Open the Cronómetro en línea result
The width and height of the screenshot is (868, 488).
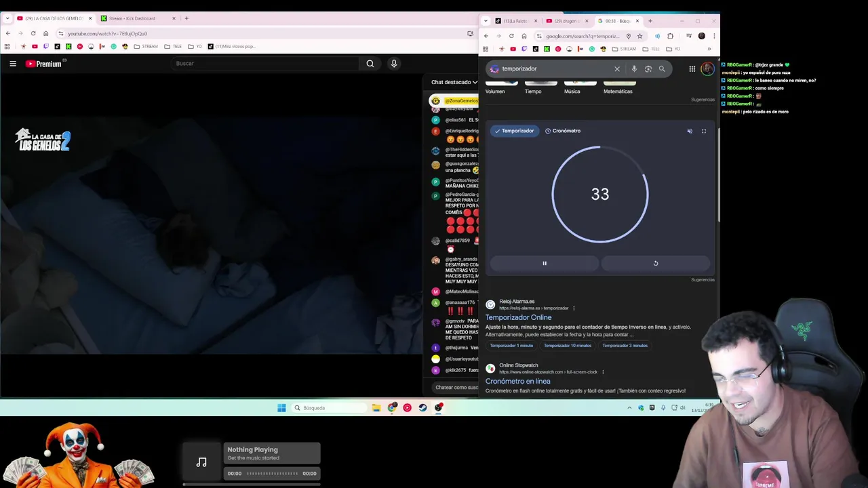click(x=517, y=381)
